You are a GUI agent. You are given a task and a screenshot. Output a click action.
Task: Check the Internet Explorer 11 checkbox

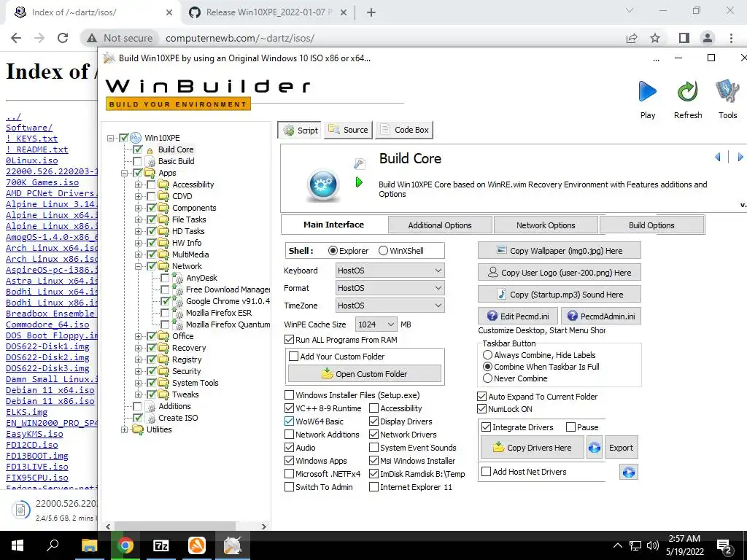point(374,487)
